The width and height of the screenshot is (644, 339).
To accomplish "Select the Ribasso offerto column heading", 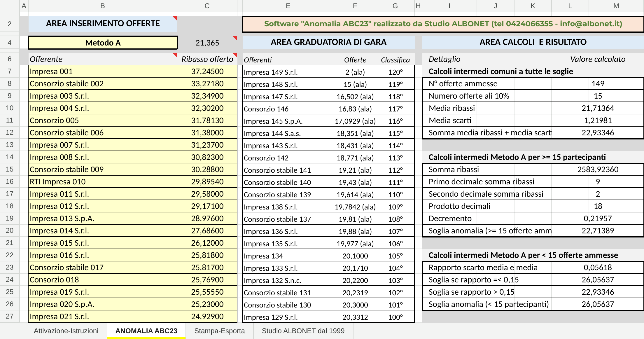I will (x=207, y=59).
